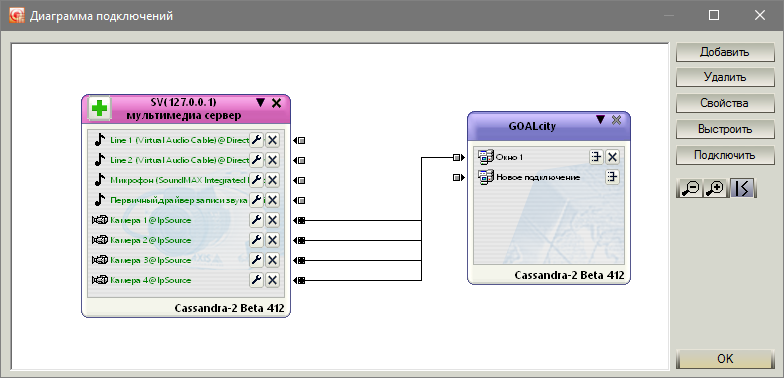Click output connector of Первичный драйвер source
Image resolution: width=784 pixels, height=378 pixels.
(300, 200)
